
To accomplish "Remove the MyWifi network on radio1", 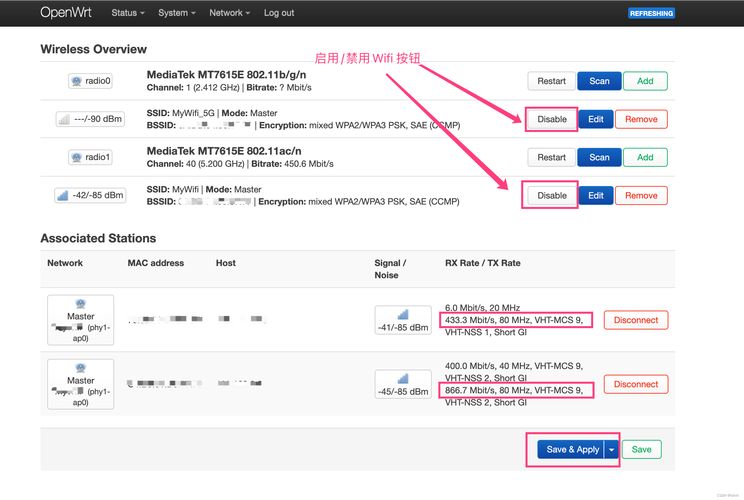I will (x=641, y=195).
